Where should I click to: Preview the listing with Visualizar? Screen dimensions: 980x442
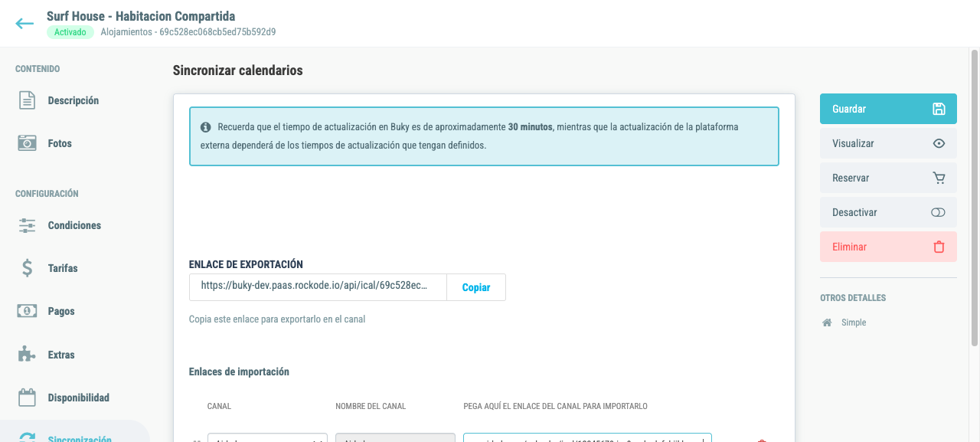click(888, 143)
